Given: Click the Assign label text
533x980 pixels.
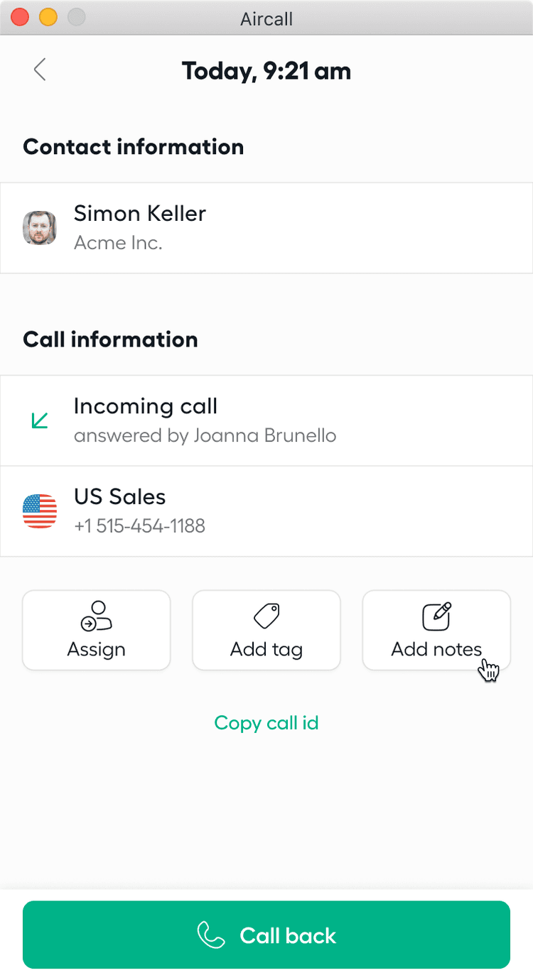Looking at the screenshot, I should (97, 649).
